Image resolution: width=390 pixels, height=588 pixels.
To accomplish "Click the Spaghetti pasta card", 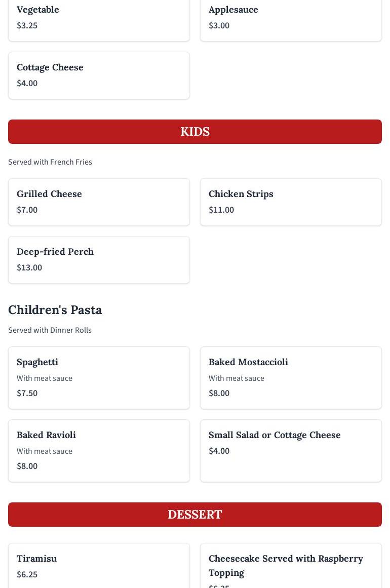I will click(99, 377).
